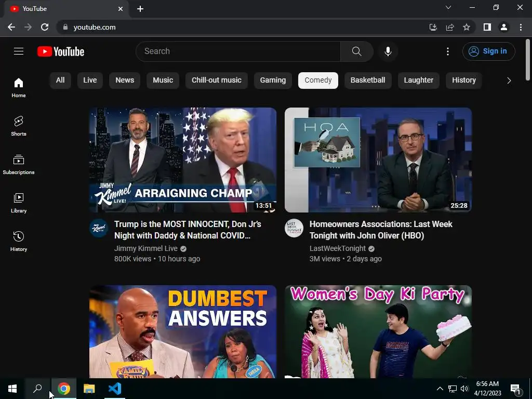This screenshot has width=532, height=399.
Task: Open the LastWeekTonight channel name
Action: (338, 248)
